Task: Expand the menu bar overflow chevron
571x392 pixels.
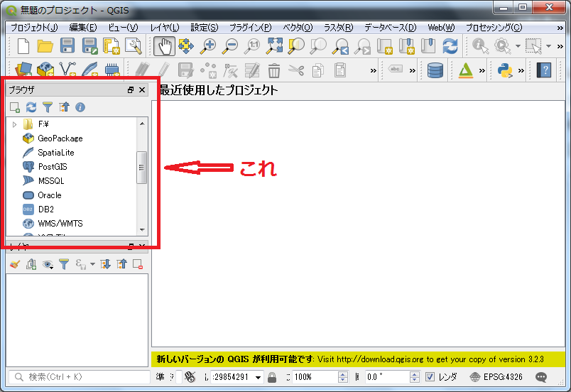Action: [560, 28]
